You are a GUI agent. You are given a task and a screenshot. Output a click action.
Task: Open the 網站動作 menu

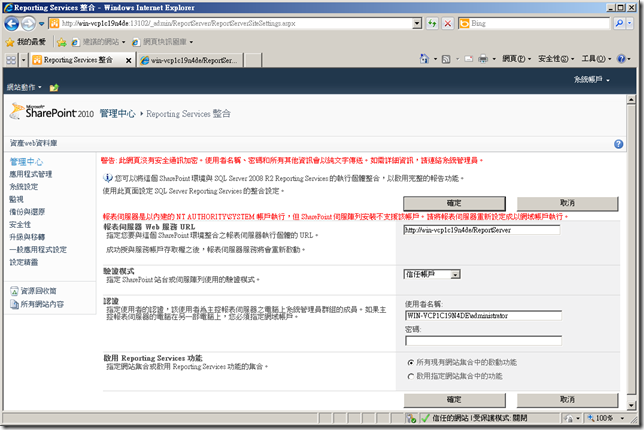point(24,87)
